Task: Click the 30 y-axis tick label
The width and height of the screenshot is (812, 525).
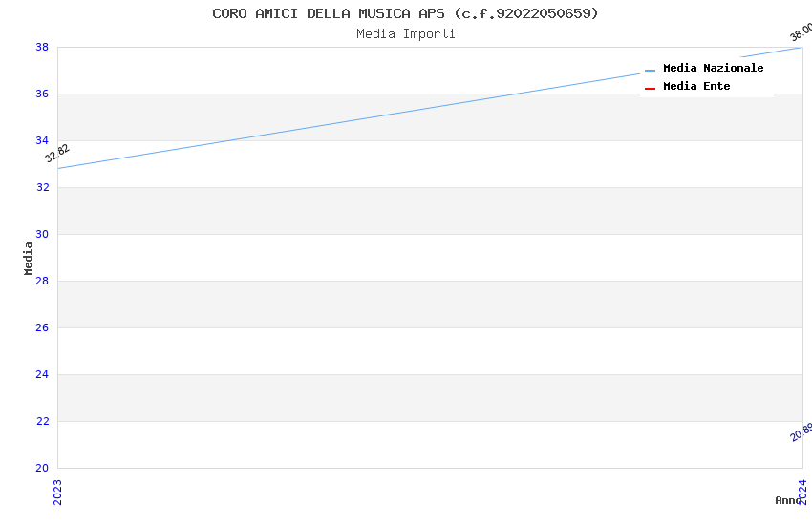Action: pyautogui.click(x=42, y=234)
